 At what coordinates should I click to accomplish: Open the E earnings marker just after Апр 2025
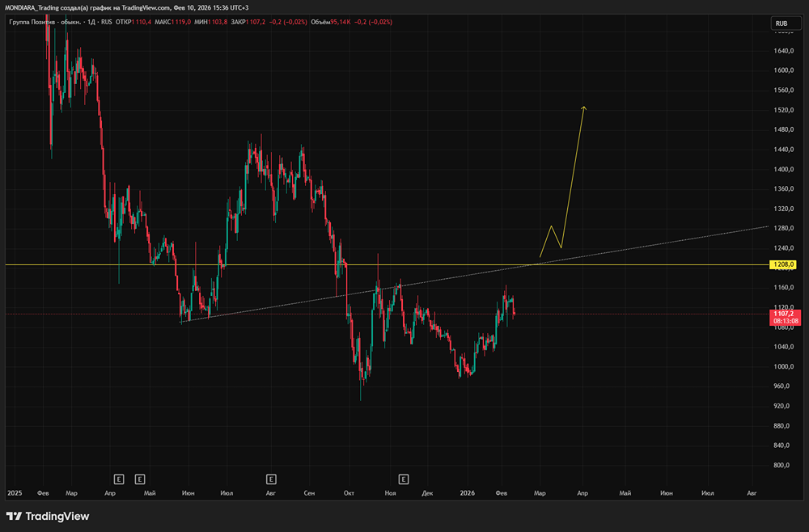pyautogui.click(x=119, y=479)
